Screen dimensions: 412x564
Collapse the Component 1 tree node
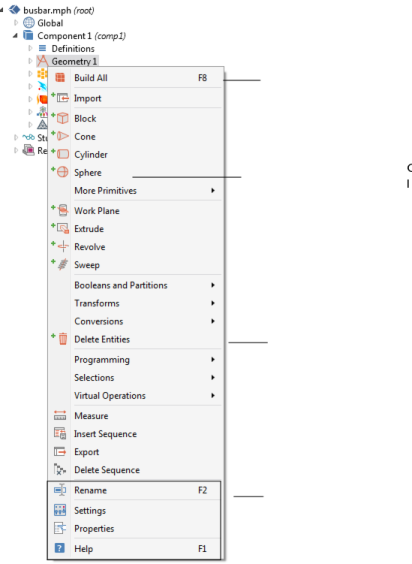pyautogui.click(x=15, y=36)
